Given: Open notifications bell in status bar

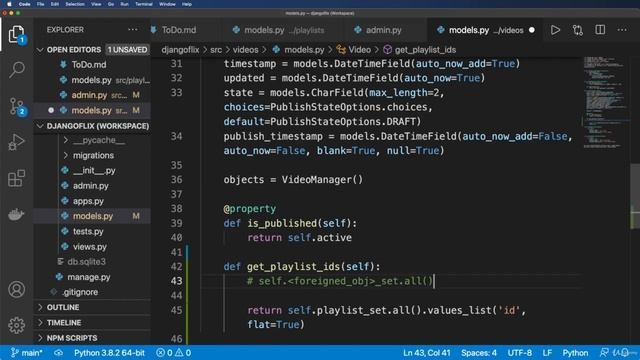Looking at the screenshot, I should pos(624,353).
